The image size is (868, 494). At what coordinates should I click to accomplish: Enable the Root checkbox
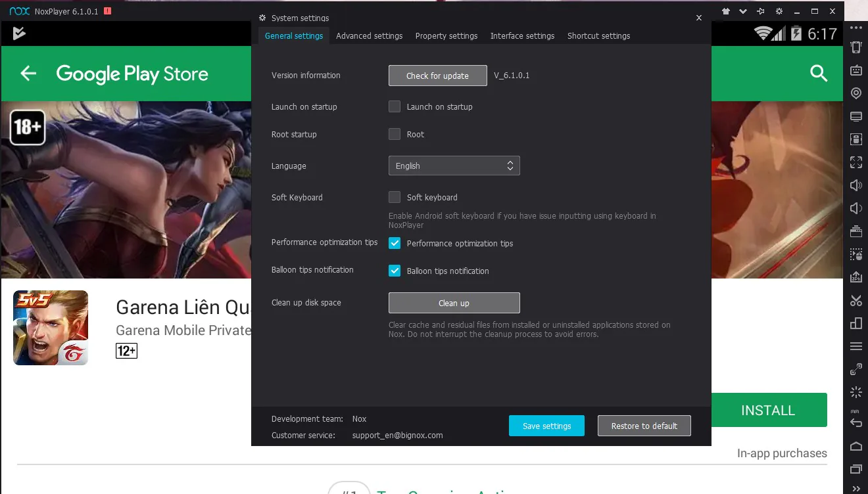tap(395, 134)
